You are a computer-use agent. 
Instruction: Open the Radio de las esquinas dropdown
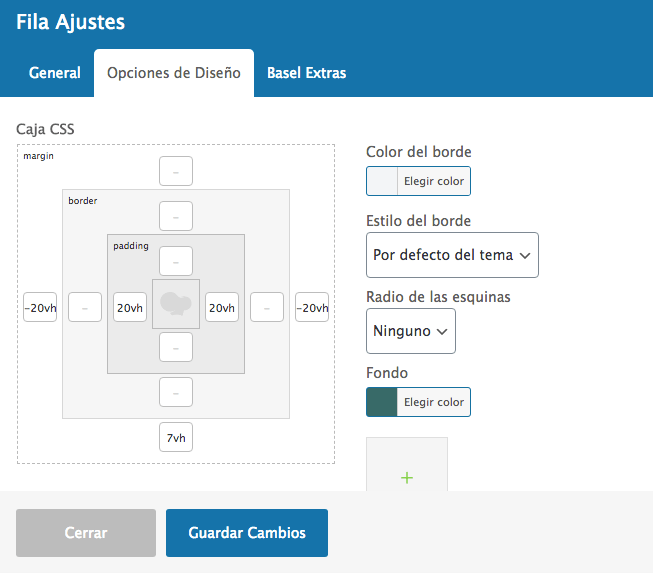click(x=411, y=331)
